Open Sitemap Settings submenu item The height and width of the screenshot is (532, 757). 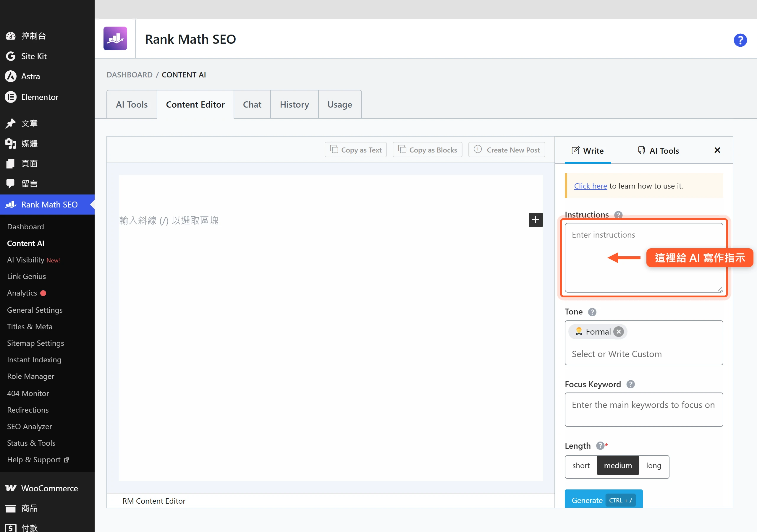35,343
